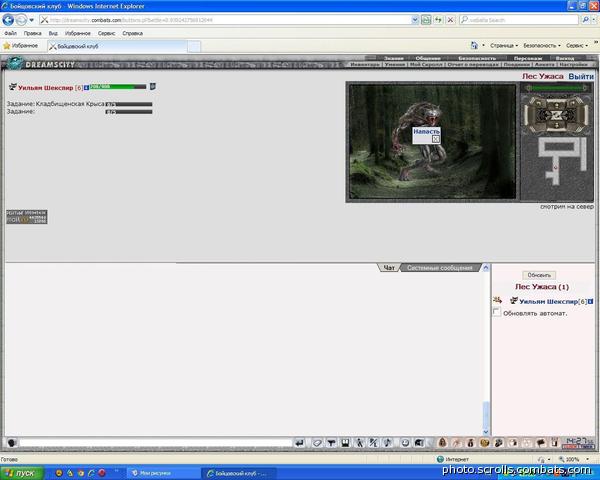The image size is (600, 480).
Task: Click the info icon next to level [6]
Action: pyautogui.click(x=86, y=88)
